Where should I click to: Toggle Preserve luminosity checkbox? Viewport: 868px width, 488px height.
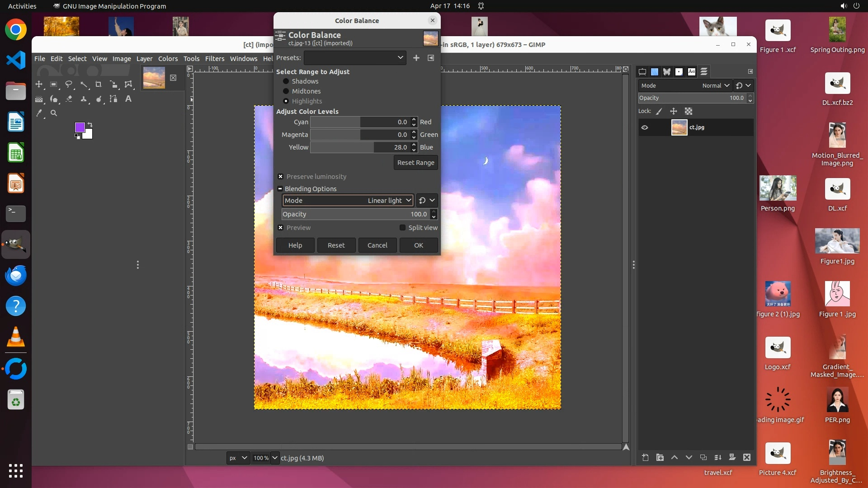[x=281, y=177]
